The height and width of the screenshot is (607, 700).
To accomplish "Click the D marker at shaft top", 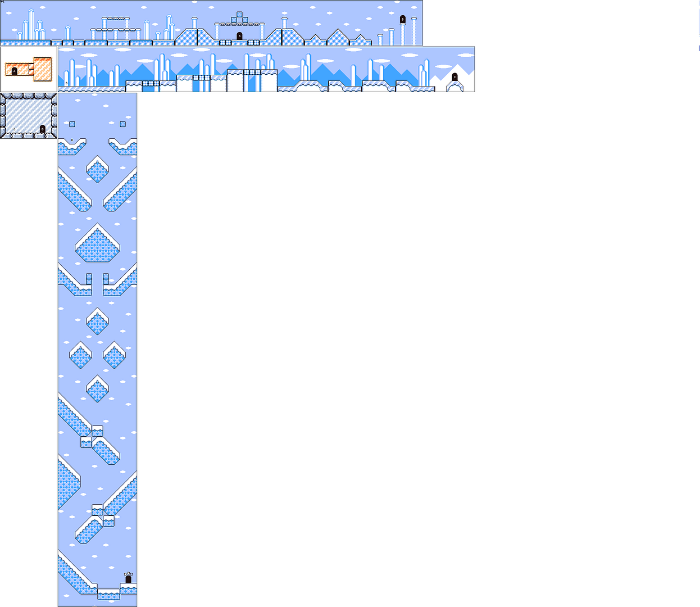I will [x=72, y=140].
